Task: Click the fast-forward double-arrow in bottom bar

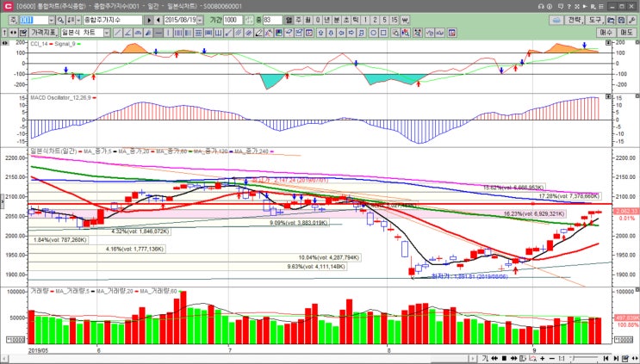Action: (514, 358)
